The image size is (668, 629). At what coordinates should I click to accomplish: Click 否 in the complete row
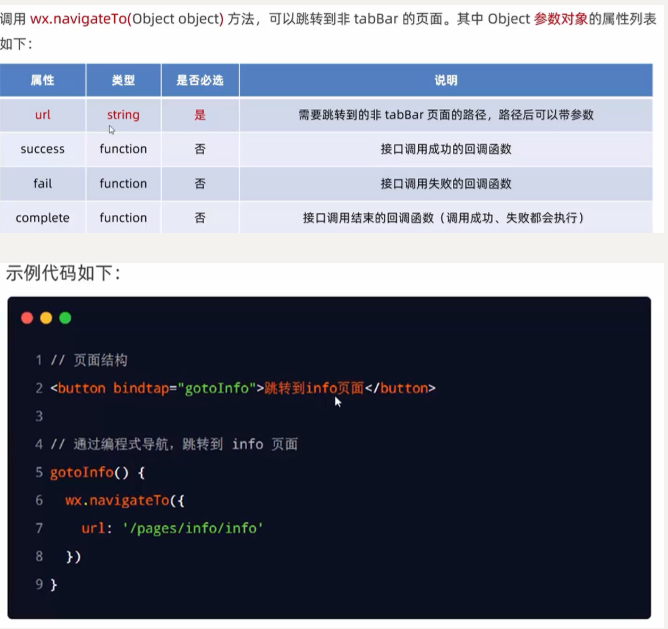(x=200, y=218)
